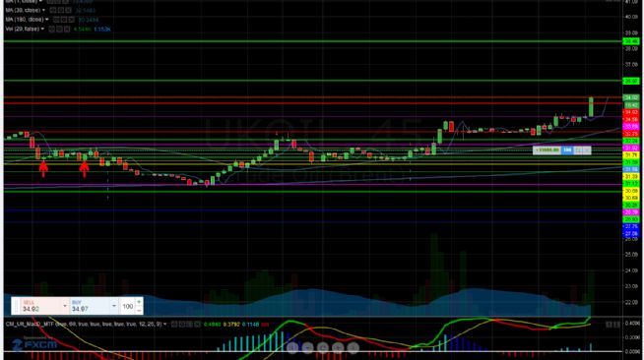Screen dimensions: 644x360
Task: Click the volume MA value 1.153K
Action: [x=101, y=30]
